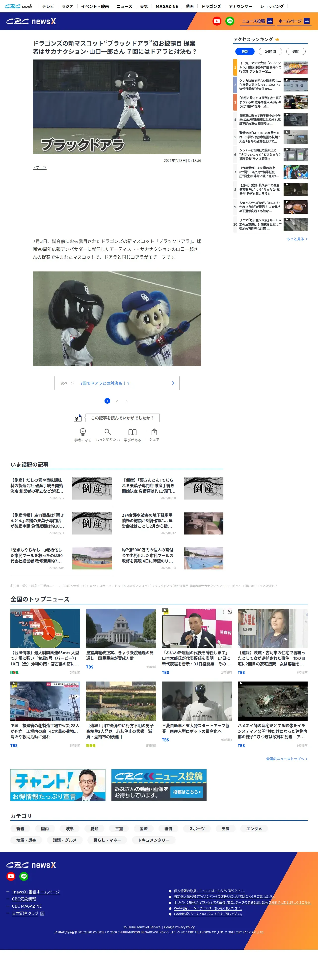Open MAGAZINE in the top navigation

pyautogui.click(x=167, y=6)
